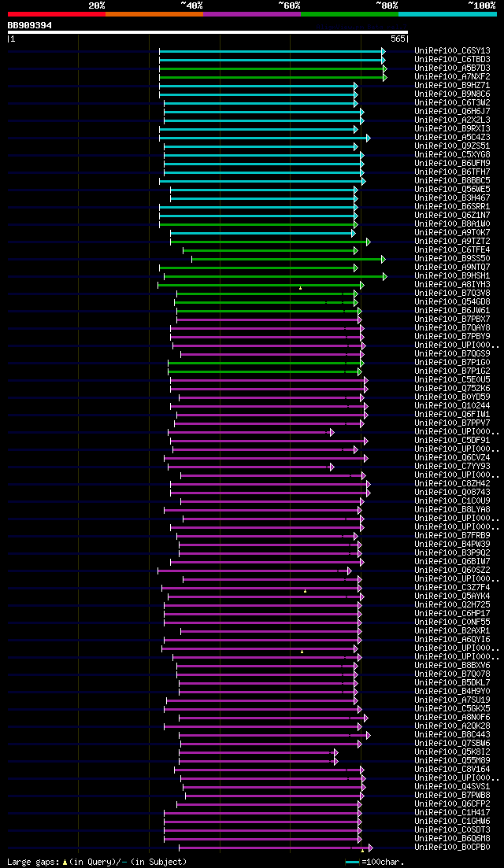
Task: Click the arrowhead ending the B9HSH1 alignment
Action: (x=385, y=276)
